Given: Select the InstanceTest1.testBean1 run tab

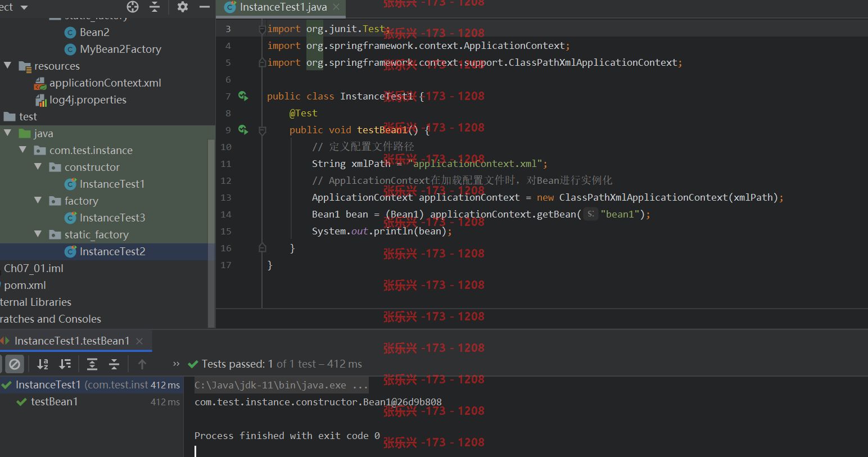Looking at the screenshot, I should (x=72, y=341).
